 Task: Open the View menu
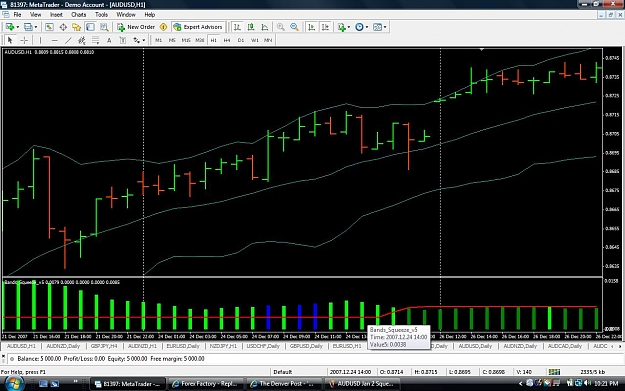point(35,14)
